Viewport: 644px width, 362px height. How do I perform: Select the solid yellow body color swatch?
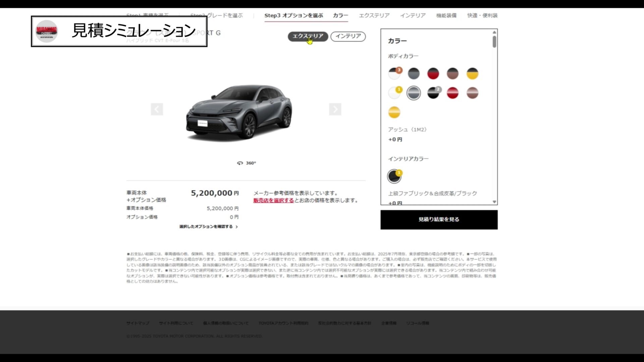(x=394, y=112)
